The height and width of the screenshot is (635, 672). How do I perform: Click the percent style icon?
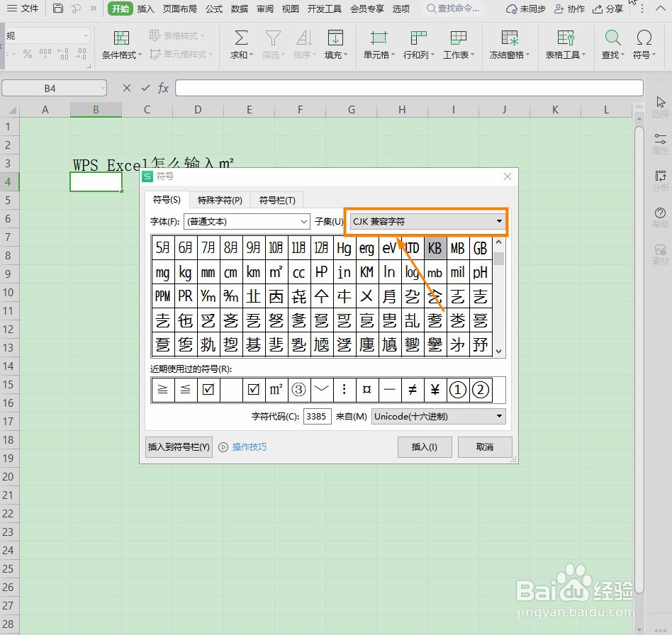point(28,54)
